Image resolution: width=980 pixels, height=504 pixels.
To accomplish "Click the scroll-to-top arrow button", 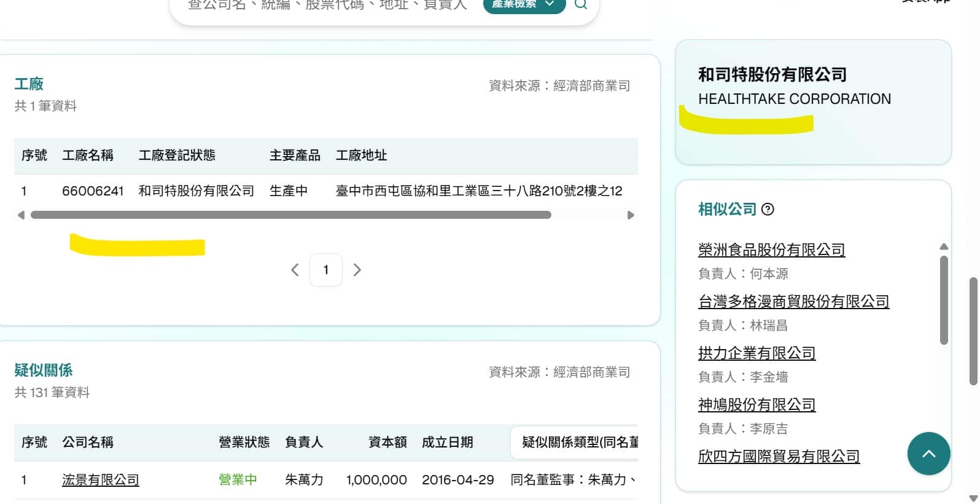I will (928, 454).
